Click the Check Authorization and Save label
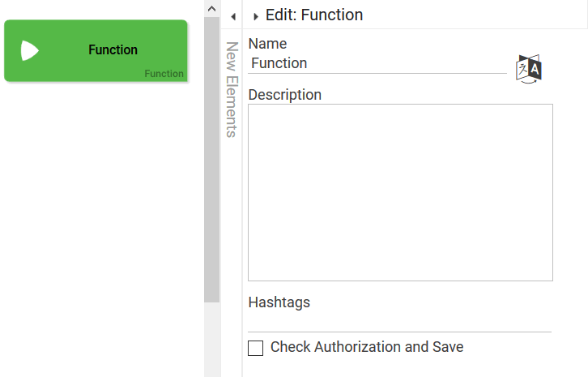Screen dimensions: 588x377 tap(367, 347)
